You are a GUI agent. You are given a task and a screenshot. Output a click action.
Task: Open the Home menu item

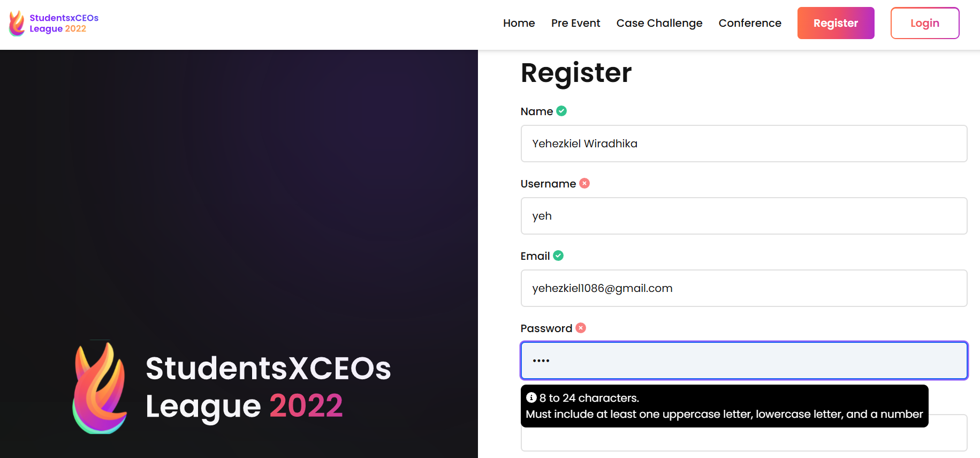pyautogui.click(x=519, y=23)
